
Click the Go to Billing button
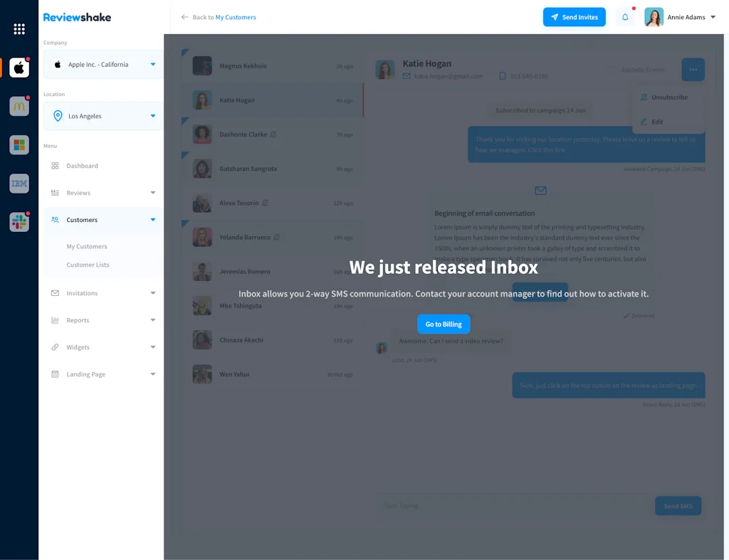(444, 324)
